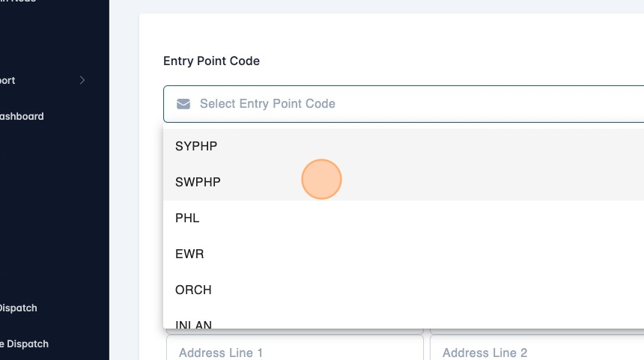
Task: Focus the Address Line 1 input field
Action: click(x=295, y=352)
